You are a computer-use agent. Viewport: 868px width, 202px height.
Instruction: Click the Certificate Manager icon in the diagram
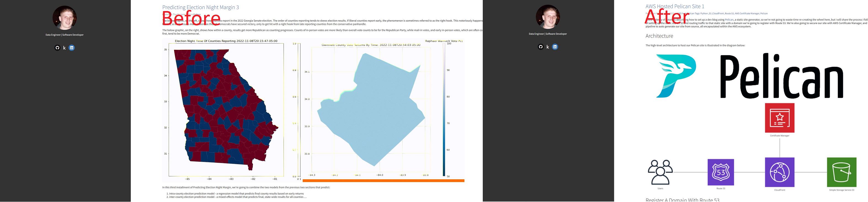[x=780, y=118]
